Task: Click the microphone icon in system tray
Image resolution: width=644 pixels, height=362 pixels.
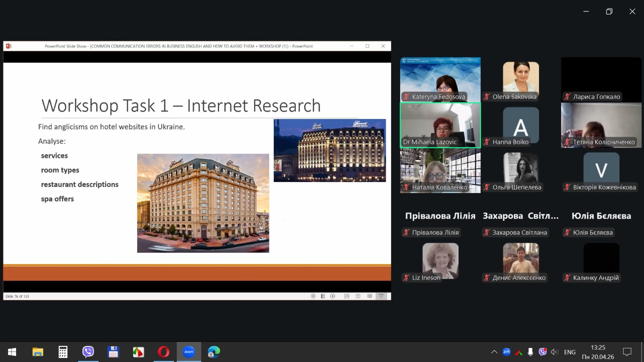Action: [530, 352]
